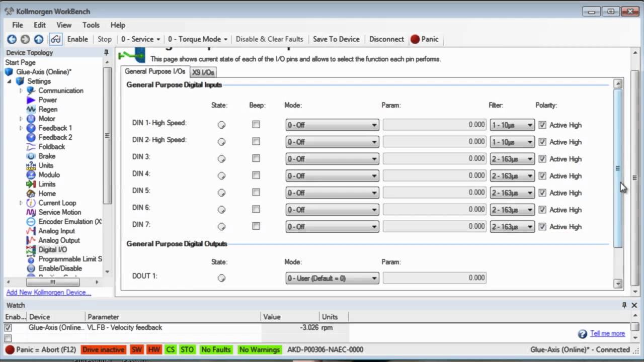Select the Home icon in tree

[31, 194]
